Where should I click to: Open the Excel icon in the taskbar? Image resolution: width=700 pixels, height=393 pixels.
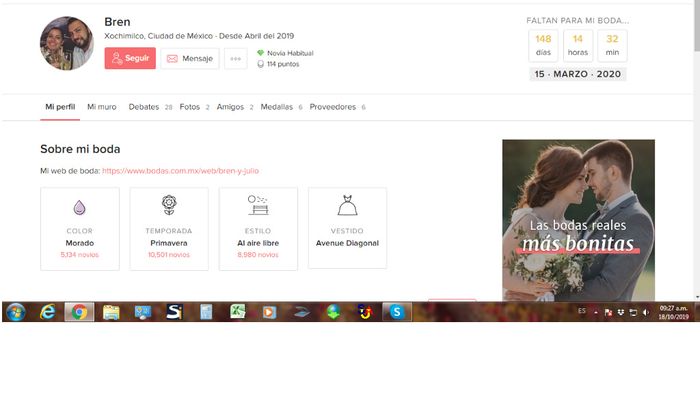[238, 312]
